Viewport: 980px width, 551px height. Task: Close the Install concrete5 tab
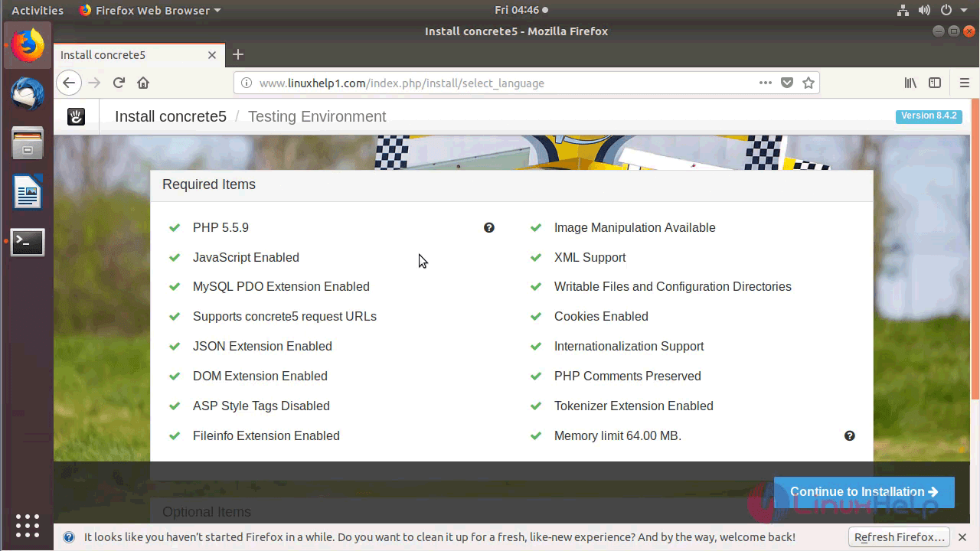pyautogui.click(x=212, y=55)
